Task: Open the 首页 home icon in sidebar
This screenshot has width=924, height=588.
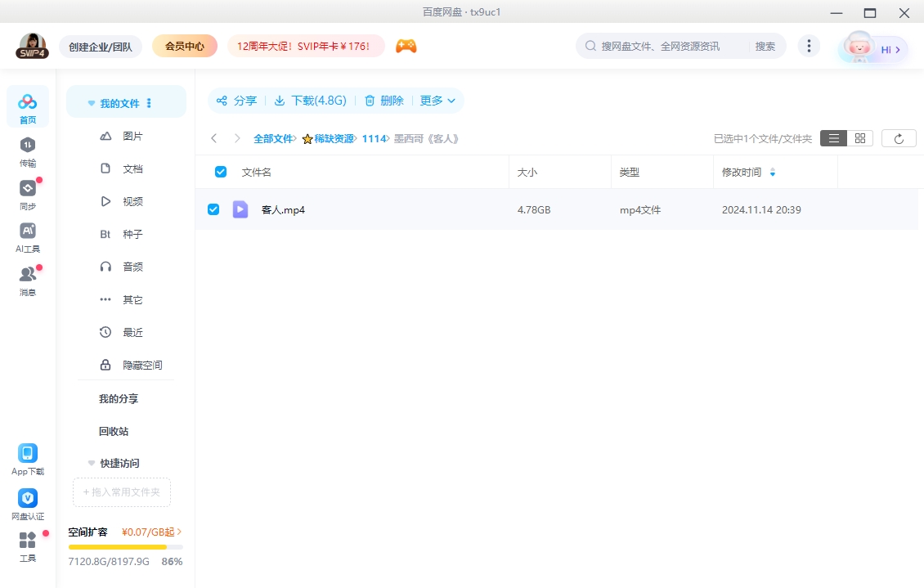Action: tap(28, 109)
